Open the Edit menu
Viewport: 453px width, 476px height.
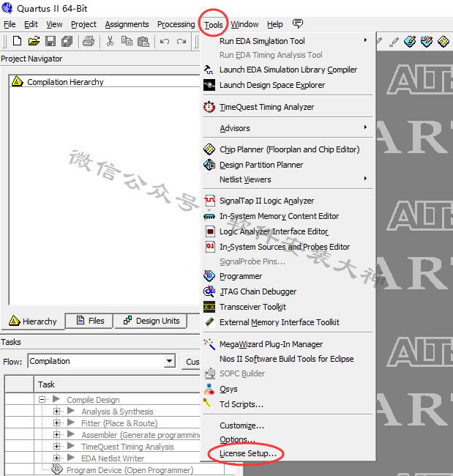pyautogui.click(x=31, y=24)
